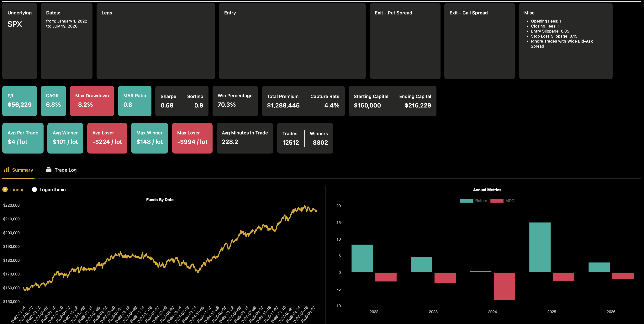Click the Entry panel header

coord(230,13)
